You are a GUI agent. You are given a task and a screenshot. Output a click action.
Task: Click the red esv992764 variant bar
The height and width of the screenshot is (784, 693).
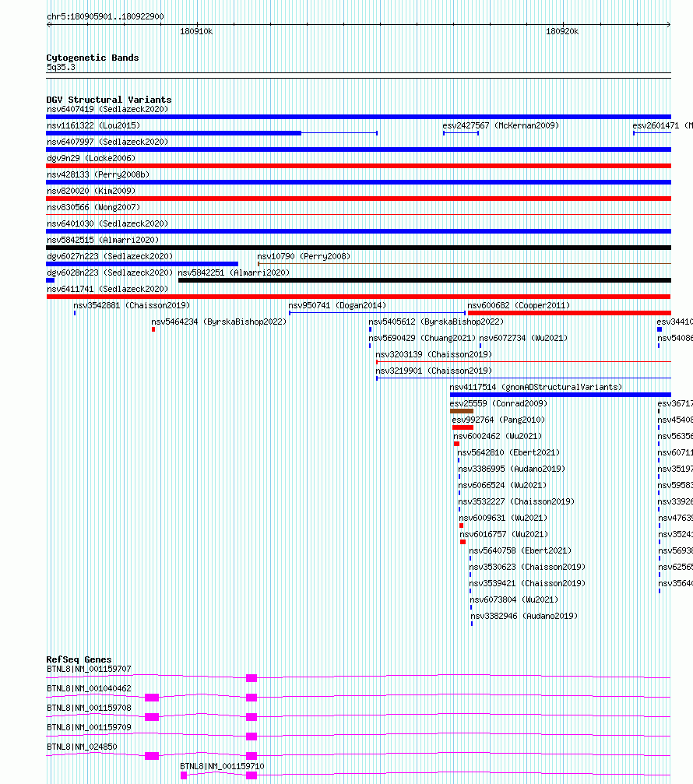[x=463, y=427]
